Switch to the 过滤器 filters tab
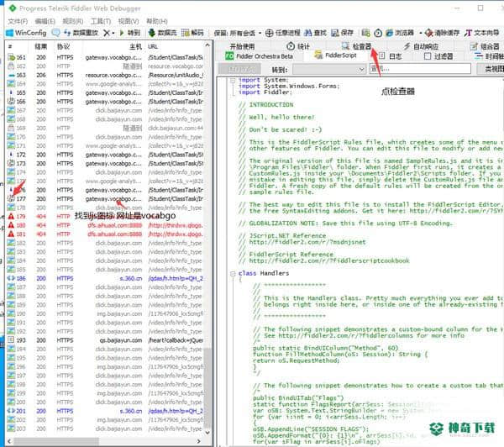The height and width of the screenshot is (447, 504). (438, 56)
